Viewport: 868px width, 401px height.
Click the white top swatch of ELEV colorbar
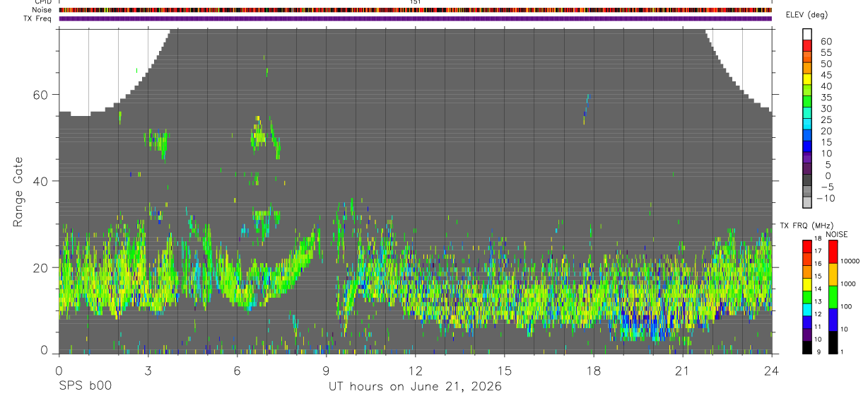tap(807, 35)
